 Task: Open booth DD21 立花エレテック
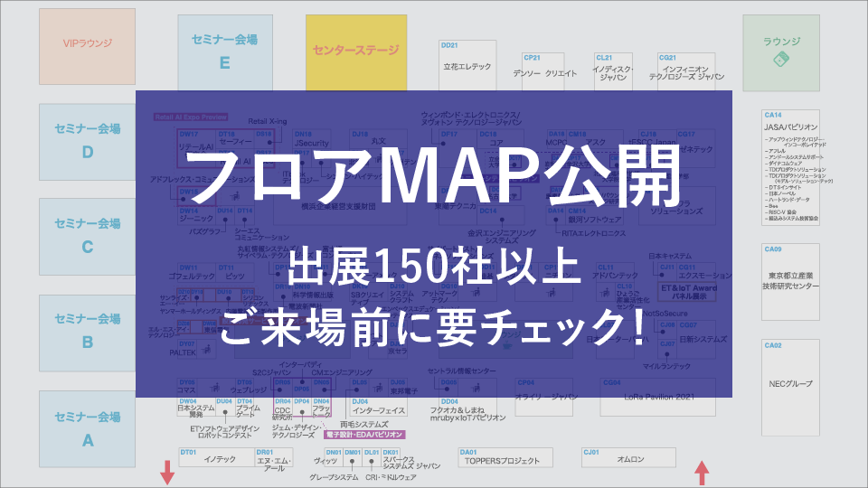pos(467,65)
